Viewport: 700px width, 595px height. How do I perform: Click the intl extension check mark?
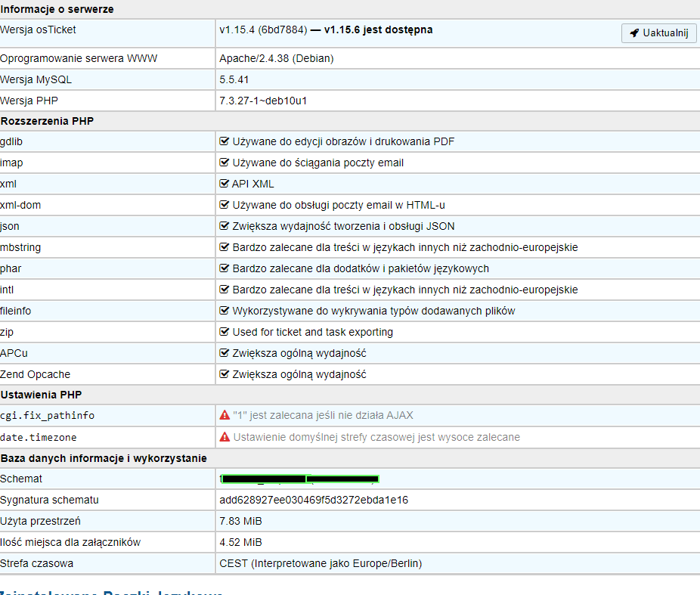pyautogui.click(x=225, y=290)
